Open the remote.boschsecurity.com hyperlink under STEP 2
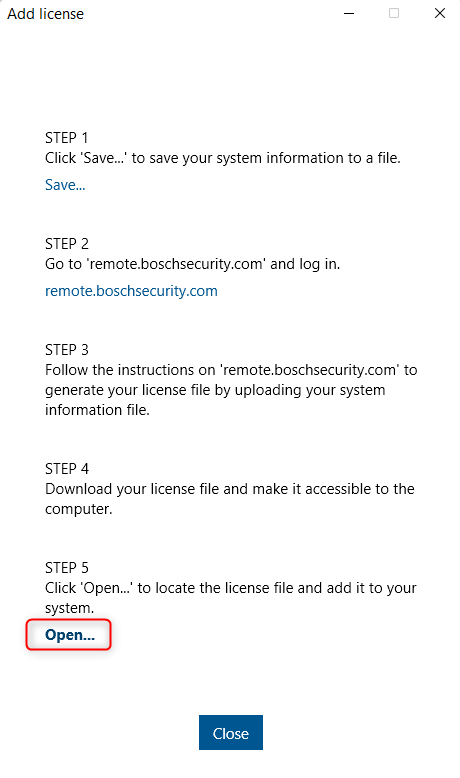Screen dimensions: 460x778 (x=131, y=291)
